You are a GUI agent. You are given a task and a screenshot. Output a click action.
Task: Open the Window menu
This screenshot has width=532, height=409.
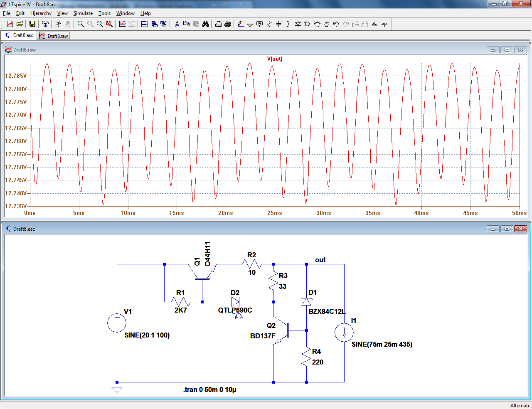126,13
